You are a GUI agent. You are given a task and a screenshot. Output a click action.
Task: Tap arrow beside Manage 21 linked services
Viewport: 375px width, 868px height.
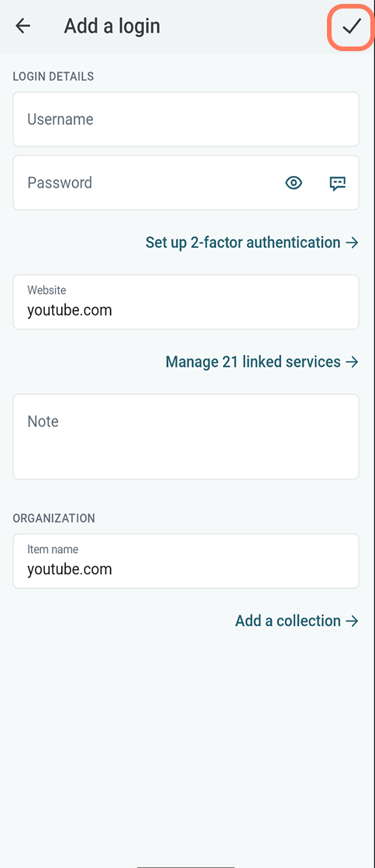[352, 362]
